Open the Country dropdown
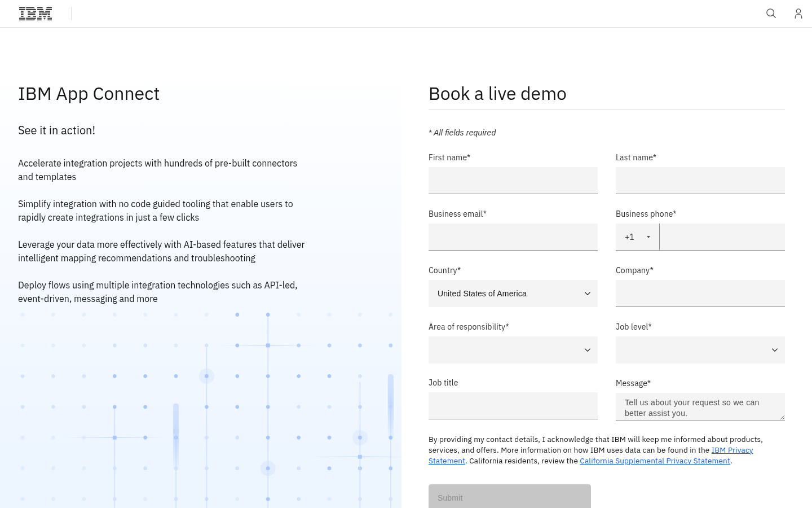 [x=513, y=294]
